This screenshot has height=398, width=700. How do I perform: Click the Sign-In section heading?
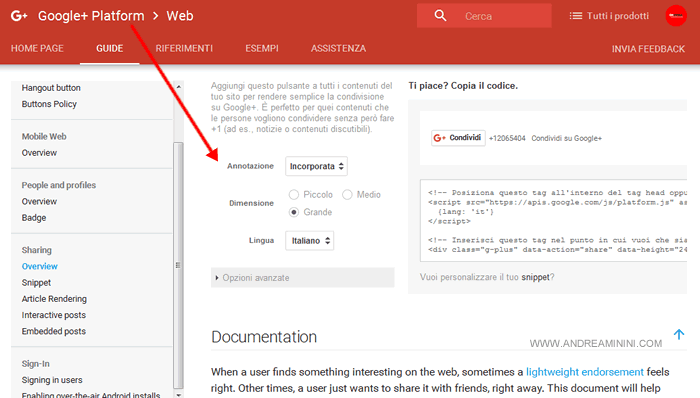[35, 364]
